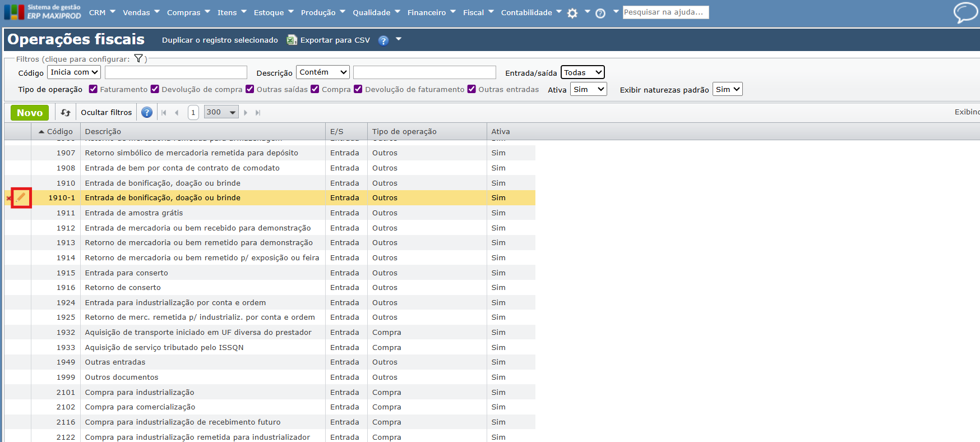Uncheck the Faturamento checkbox
The image size is (980, 442).
tap(94, 89)
